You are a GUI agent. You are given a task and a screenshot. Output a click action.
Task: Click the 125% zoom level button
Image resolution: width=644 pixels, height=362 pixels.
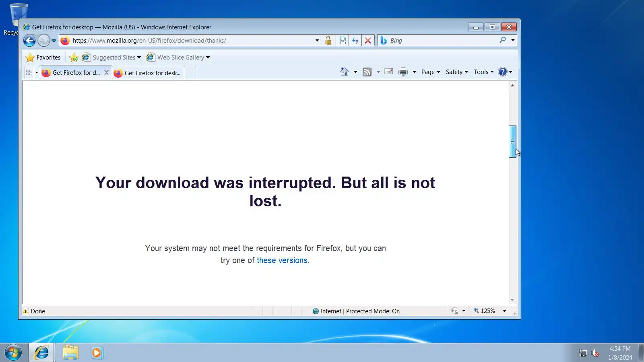point(484,311)
